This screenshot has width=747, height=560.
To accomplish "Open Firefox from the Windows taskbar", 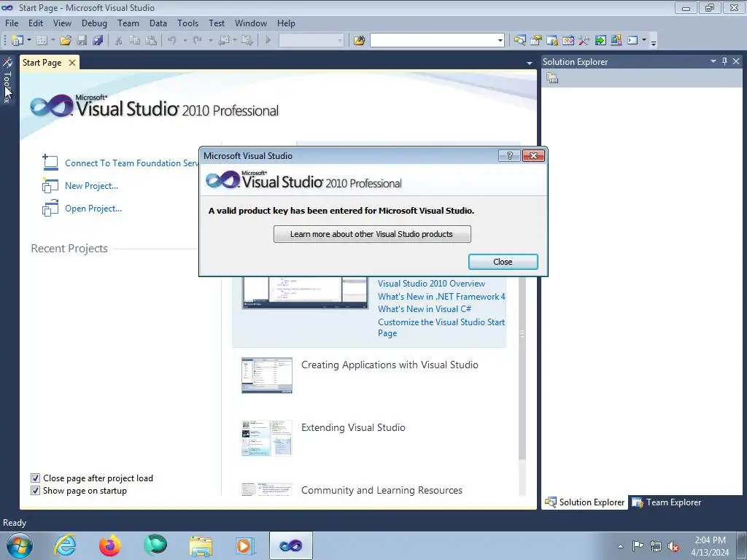I will pyautogui.click(x=110, y=545).
